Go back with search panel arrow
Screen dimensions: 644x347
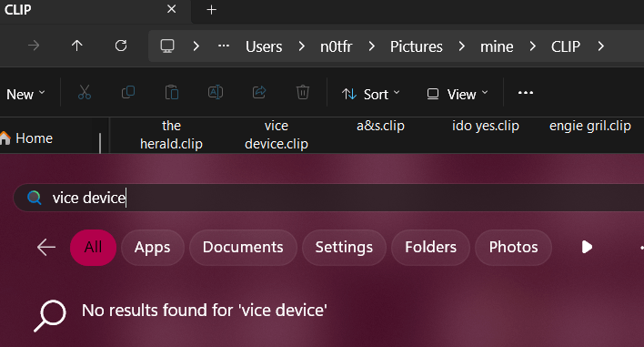point(46,248)
